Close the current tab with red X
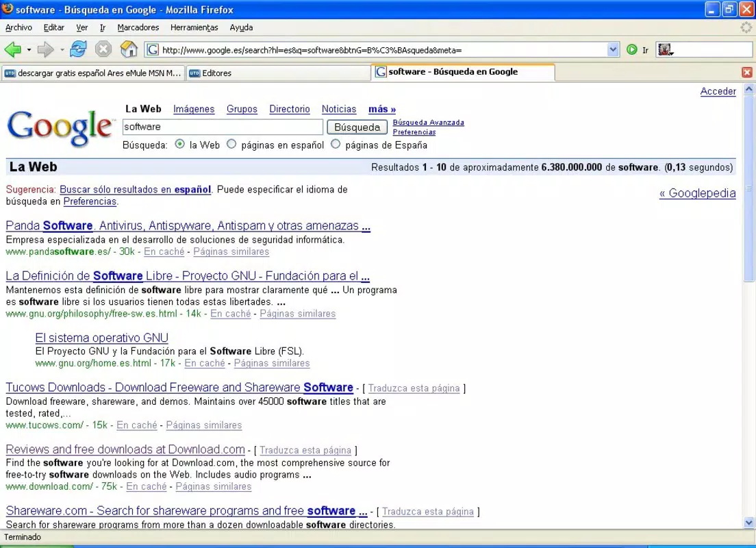The image size is (756, 548). [747, 73]
